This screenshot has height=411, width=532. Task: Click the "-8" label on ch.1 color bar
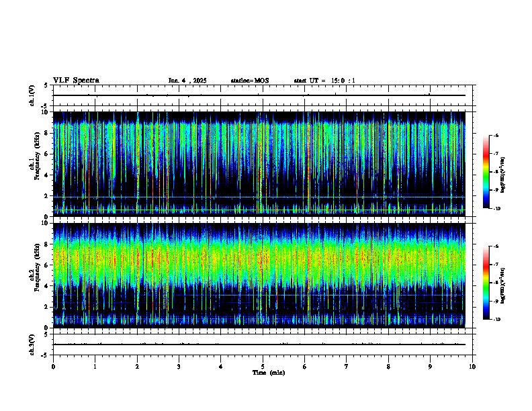(496, 172)
